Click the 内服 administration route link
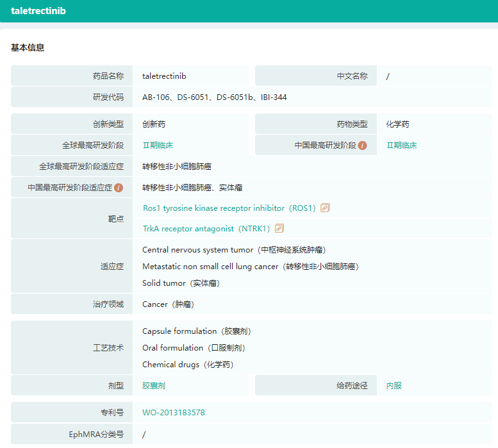Viewport: 498px width, 448px height. [x=394, y=386]
